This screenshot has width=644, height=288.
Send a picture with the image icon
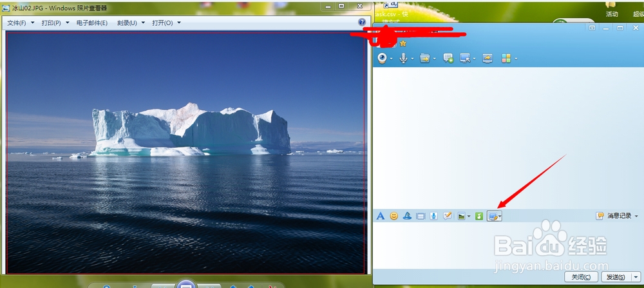462,216
